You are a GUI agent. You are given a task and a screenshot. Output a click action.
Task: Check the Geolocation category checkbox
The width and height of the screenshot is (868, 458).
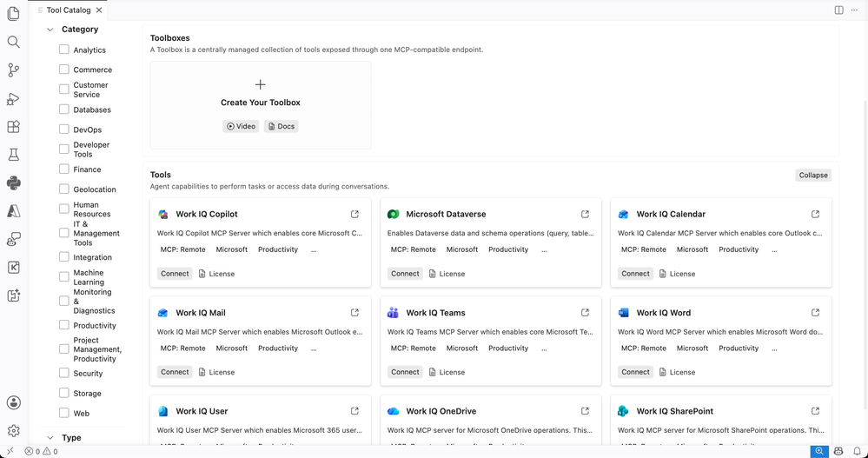[64, 189]
